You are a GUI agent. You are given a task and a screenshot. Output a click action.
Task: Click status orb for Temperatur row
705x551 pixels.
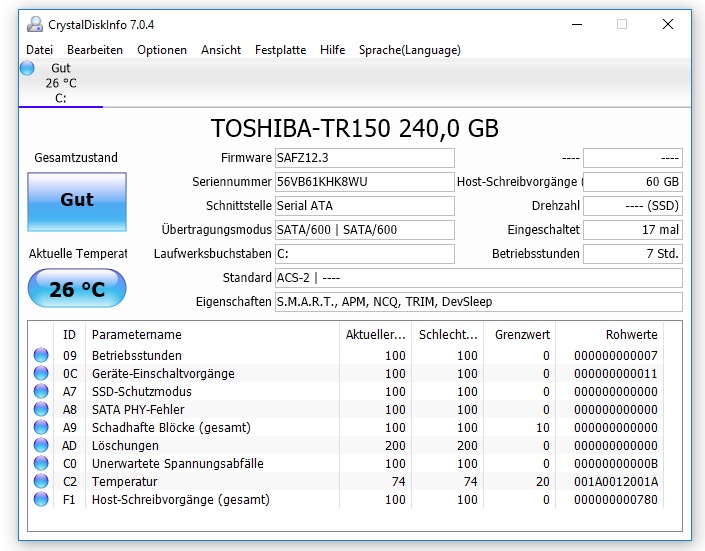(x=41, y=481)
